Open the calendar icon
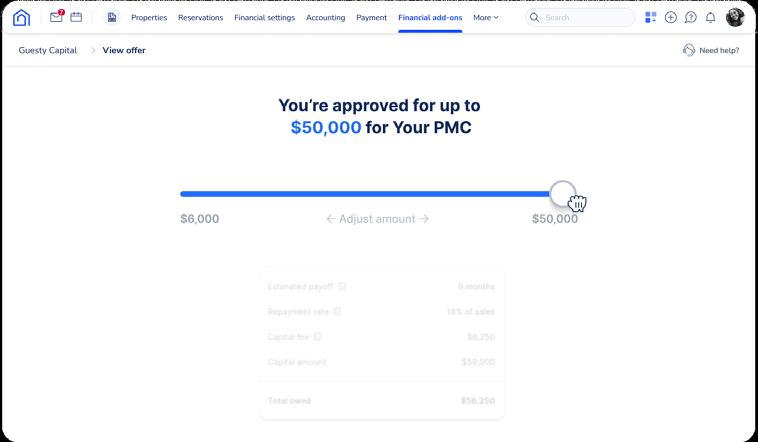This screenshot has width=758, height=442. point(76,17)
